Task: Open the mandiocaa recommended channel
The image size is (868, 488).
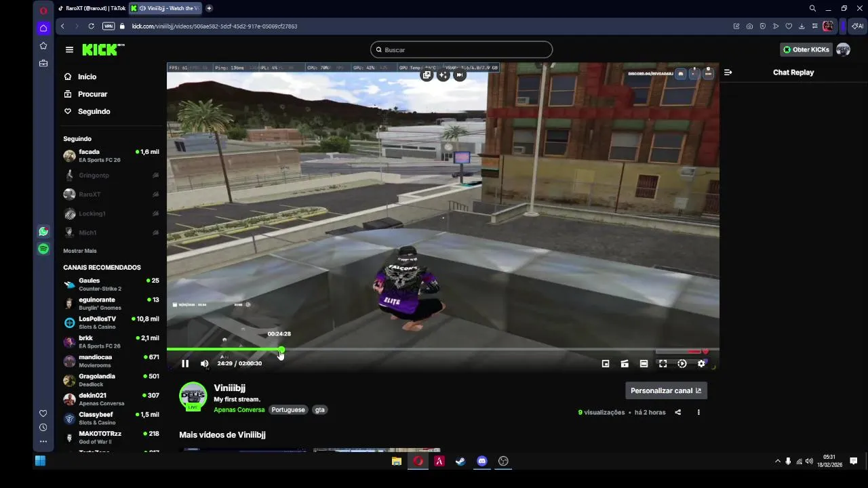Action: tap(111, 361)
